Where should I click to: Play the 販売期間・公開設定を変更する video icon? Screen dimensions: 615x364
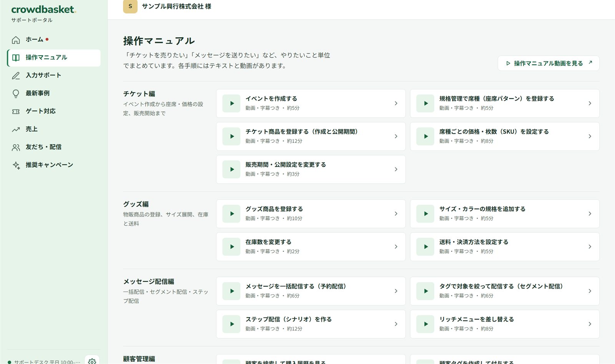point(231,169)
